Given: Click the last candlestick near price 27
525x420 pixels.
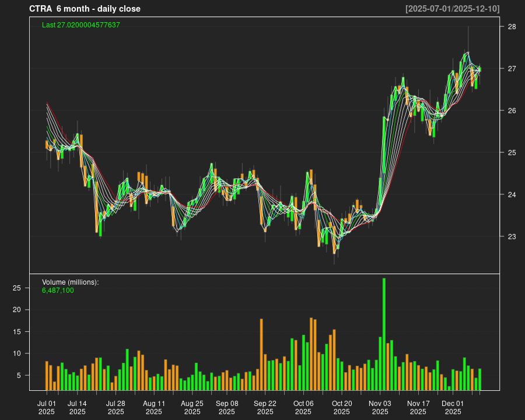Looking at the screenshot, I should 480,70.
